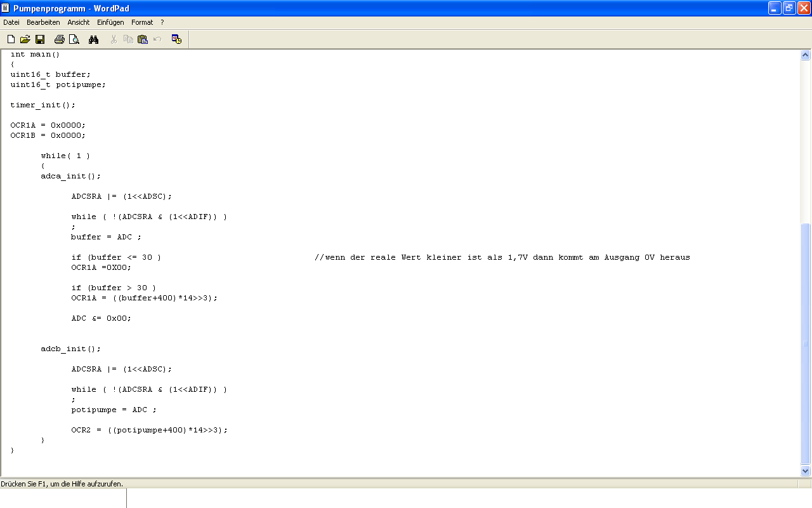This screenshot has width=812, height=508.
Task: Click the Undo arrow icon
Action: pyautogui.click(x=157, y=39)
